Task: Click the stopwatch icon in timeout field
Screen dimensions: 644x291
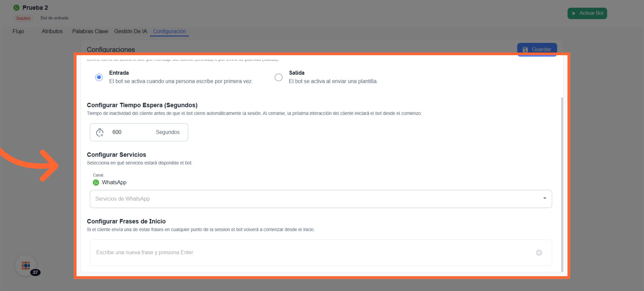Action: 100,132
